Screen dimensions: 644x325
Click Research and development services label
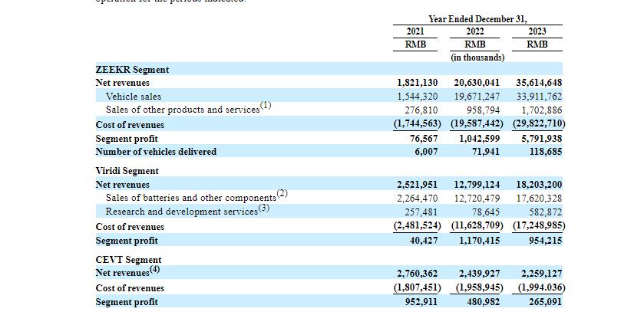tap(182, 212)
